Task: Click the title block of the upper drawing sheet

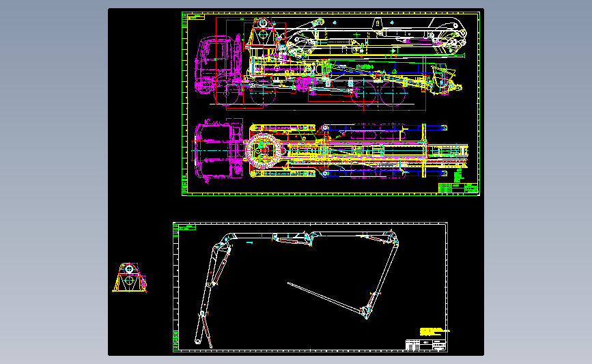Action: point(458,188)
